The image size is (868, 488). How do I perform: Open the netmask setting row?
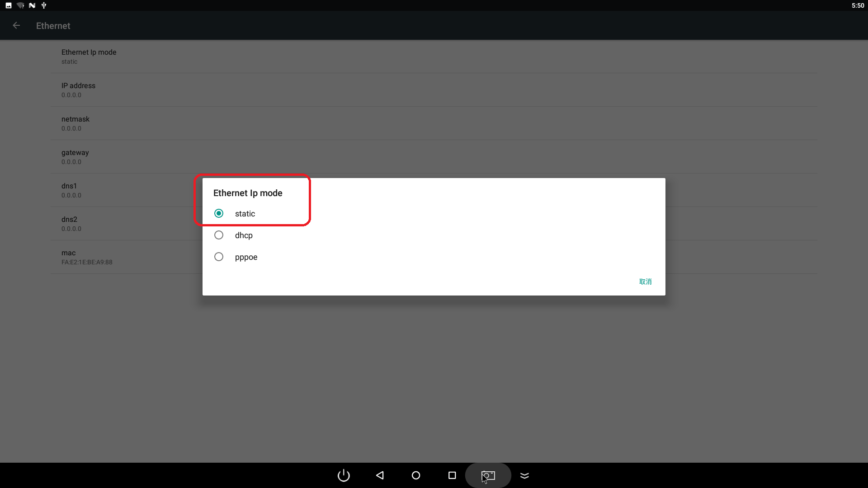(75, 123)
